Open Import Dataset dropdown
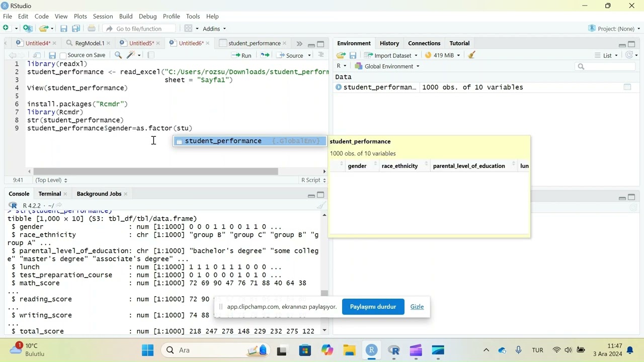This screenshot has width=644, height=362. click(391, 55)
